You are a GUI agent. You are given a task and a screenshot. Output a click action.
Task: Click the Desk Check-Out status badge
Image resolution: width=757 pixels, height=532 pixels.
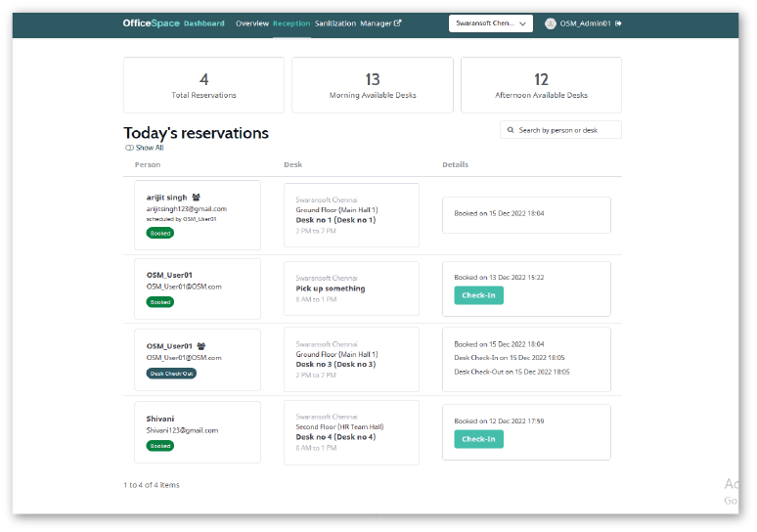[x=171, y=373]
